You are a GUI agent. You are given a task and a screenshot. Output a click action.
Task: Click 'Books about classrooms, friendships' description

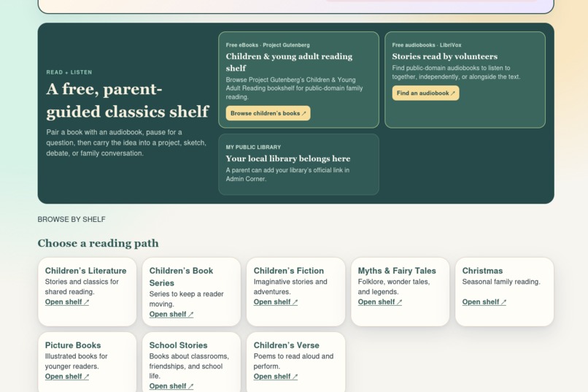tap(189, 366)
